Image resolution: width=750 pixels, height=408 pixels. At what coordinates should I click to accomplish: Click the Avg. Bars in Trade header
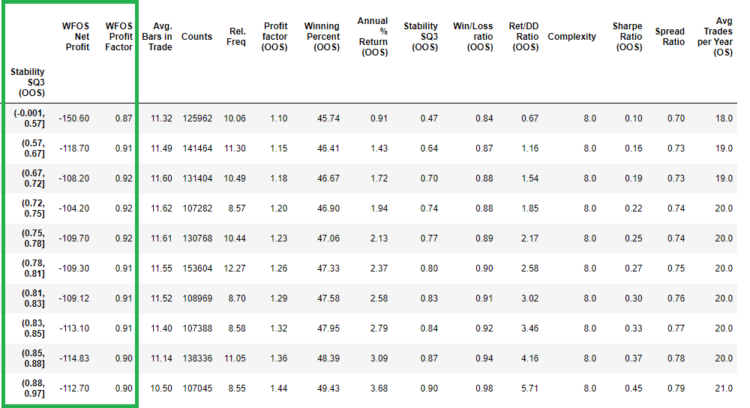click(157, 36)
